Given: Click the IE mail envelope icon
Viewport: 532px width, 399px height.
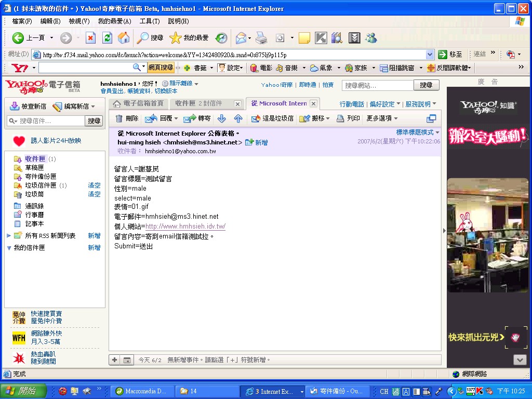Looking at the screenshot, I should (241, 38).
